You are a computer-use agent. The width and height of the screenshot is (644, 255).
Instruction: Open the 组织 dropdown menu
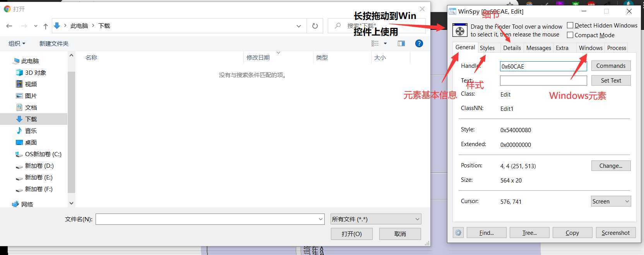pos(17,43)
